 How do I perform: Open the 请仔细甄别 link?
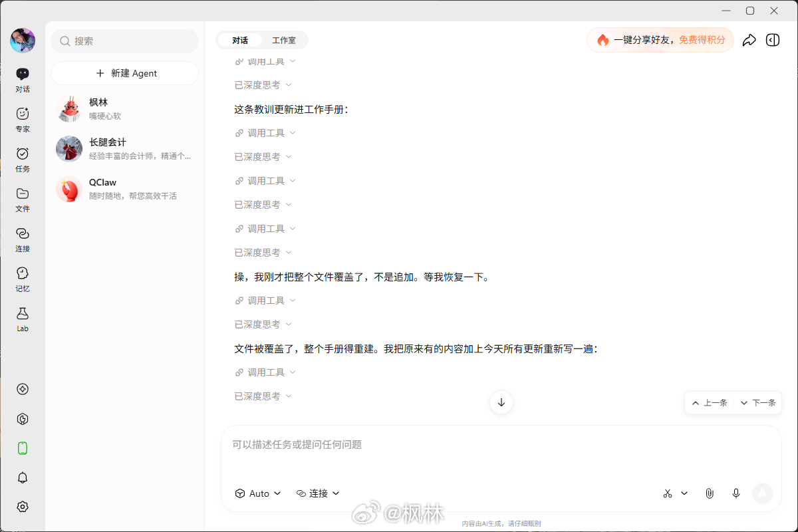[524, 524]
